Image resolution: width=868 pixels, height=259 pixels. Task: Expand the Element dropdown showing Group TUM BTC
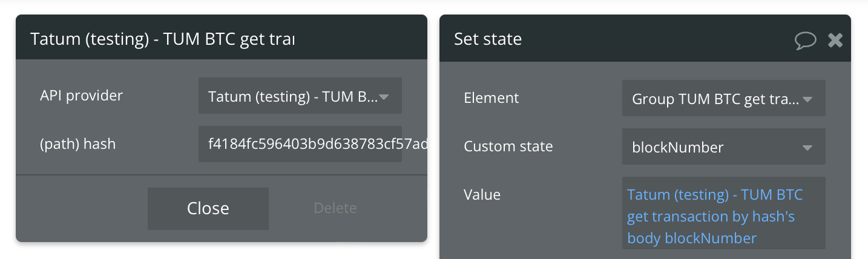pyautogui.click(x=724, y=98)
